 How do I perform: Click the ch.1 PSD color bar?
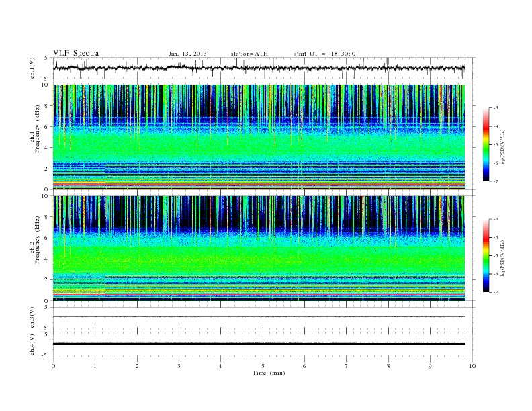tap(486, 145)
